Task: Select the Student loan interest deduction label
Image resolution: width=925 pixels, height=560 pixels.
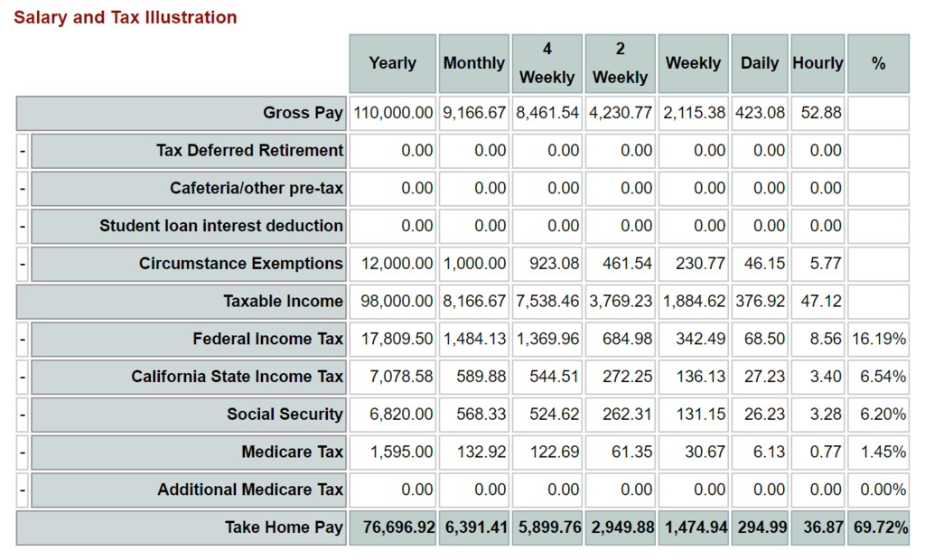Action: [x=221, y=226]
